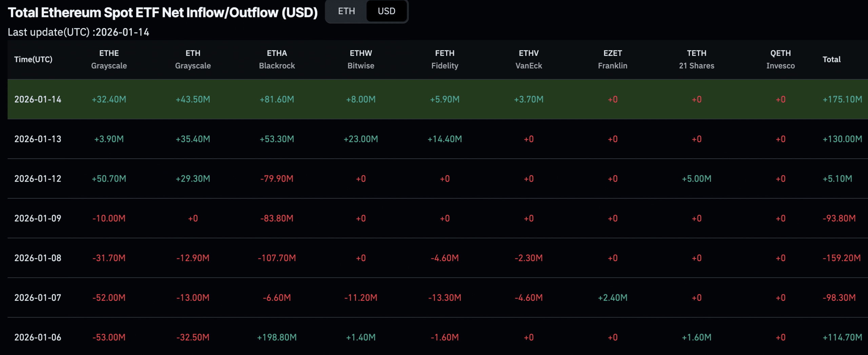Click the Last update date text

(x=80, y=32)
